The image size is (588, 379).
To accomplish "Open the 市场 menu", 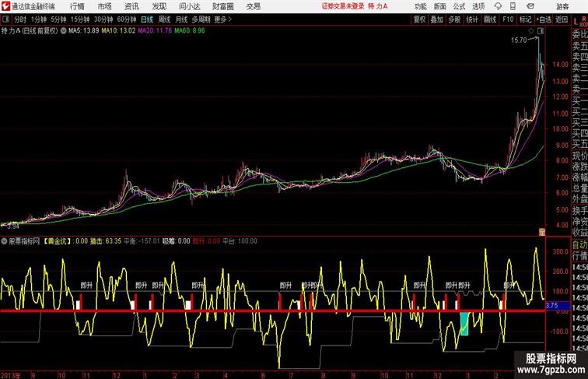I will (105, 6).
